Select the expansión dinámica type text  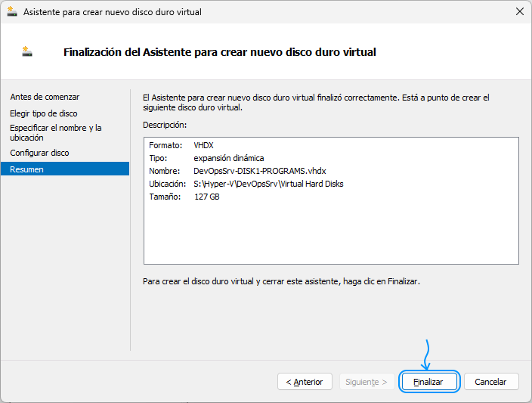click(x=229, y=158)
